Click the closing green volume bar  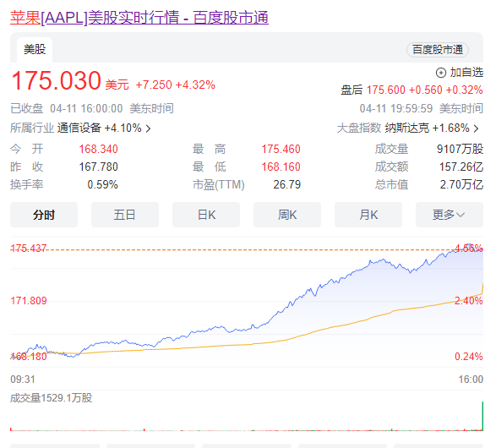click(482, 416)
